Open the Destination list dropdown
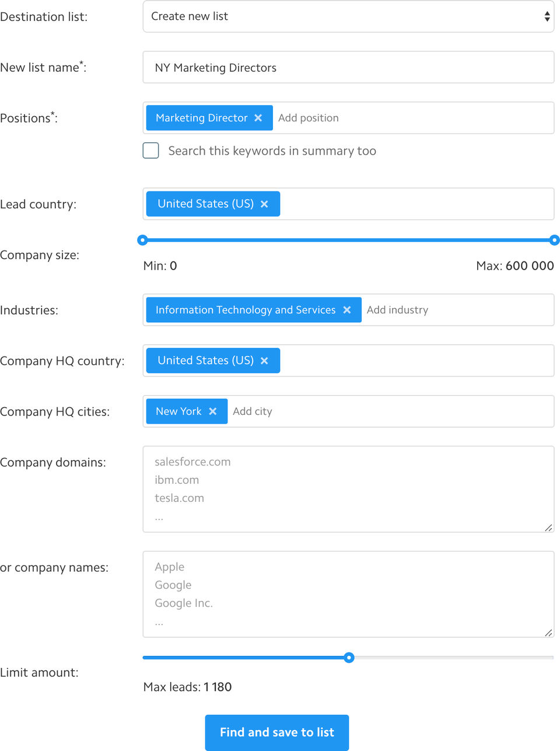The image size is (560, 751). pos(348,16)
